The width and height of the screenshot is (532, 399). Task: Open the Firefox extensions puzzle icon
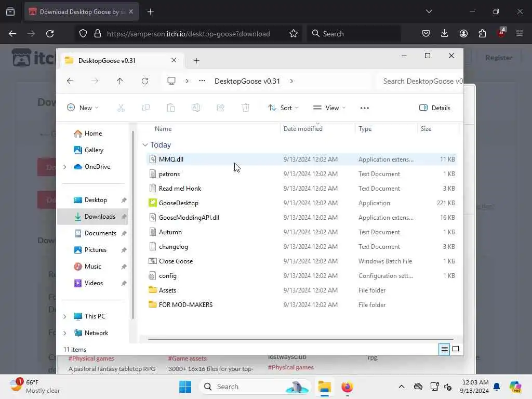[482, 33]
